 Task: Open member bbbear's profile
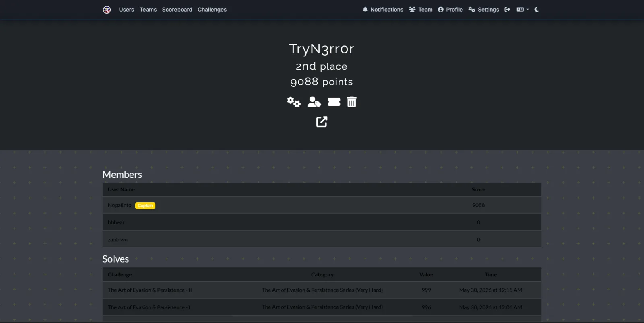pos(116,222)
